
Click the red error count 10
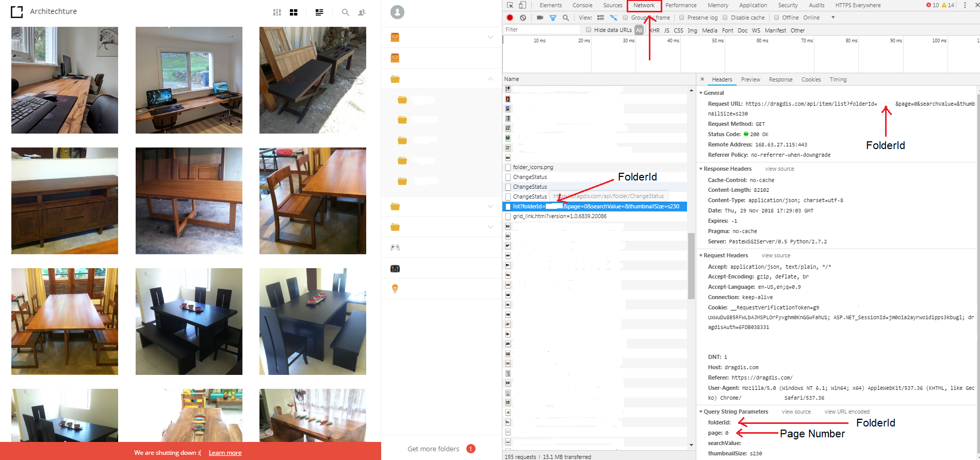933,5
